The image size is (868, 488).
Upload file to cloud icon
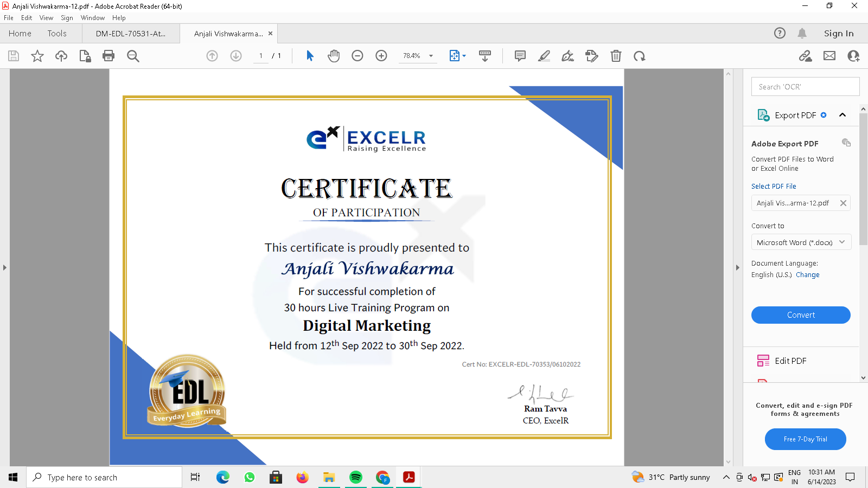tap(61, 56)
